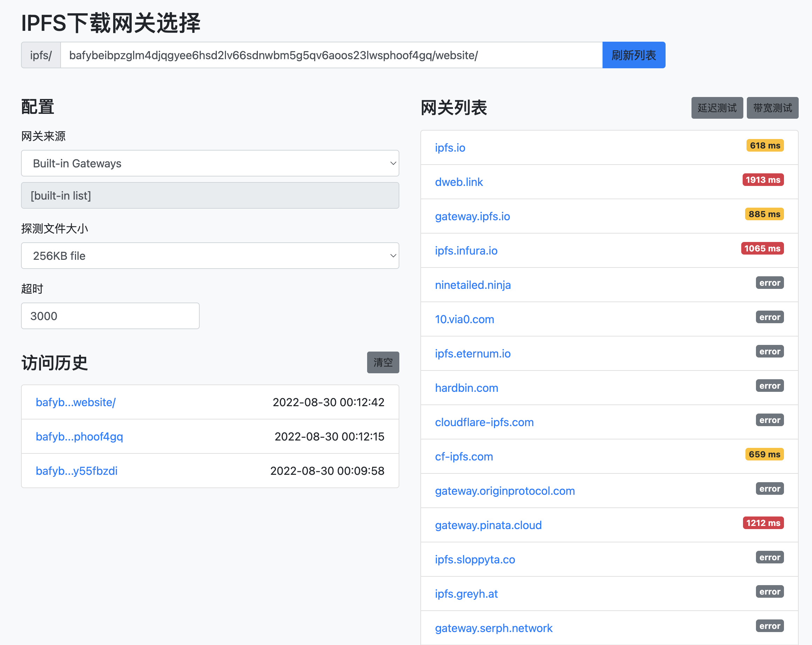Image resolution: width=812 pixels, height=645 pixels.
Task: Open the cf-ipfs.com gateway link
Action: point(463,456)
